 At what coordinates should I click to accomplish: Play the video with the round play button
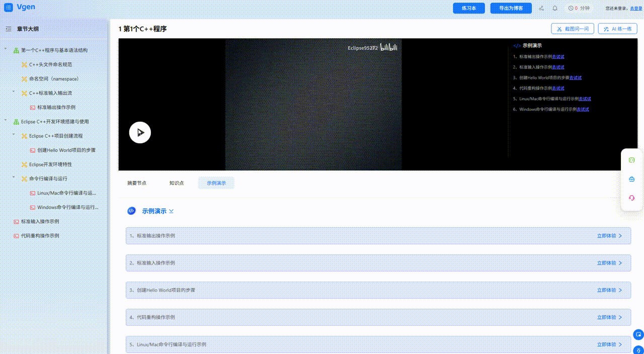(140, 132)
